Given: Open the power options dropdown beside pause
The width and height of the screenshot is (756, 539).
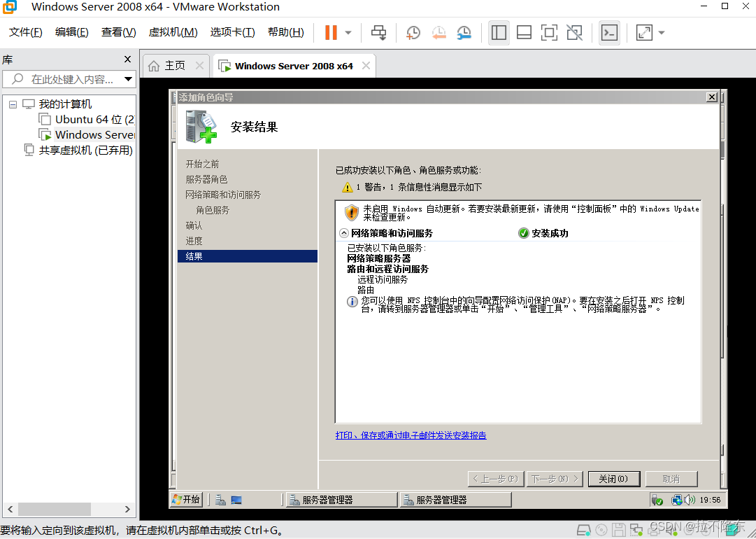Looking at the screenshot, I should click(348, 33).
